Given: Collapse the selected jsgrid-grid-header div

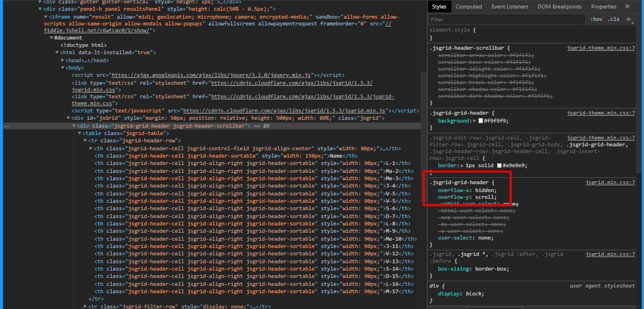Looking at the screenshot, I should (75, 126).
